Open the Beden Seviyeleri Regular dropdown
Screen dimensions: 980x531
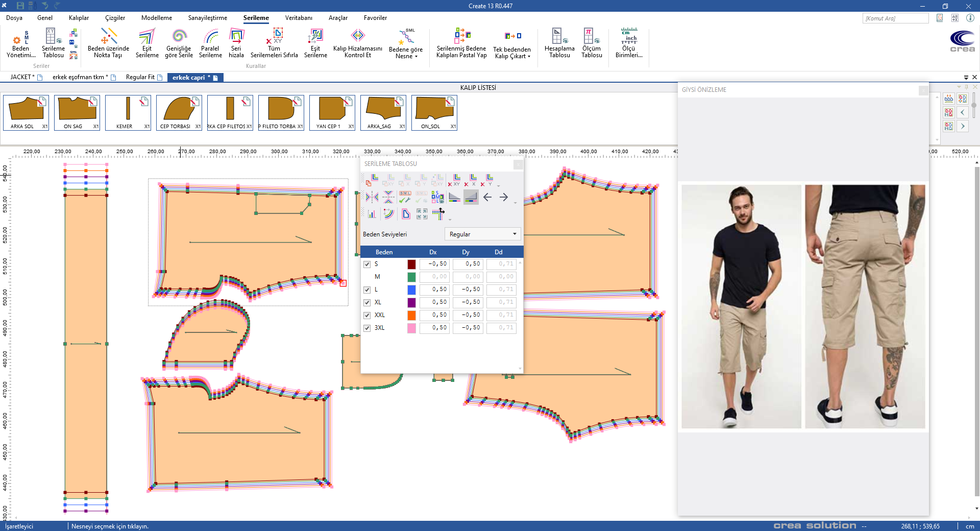point(482,234)
